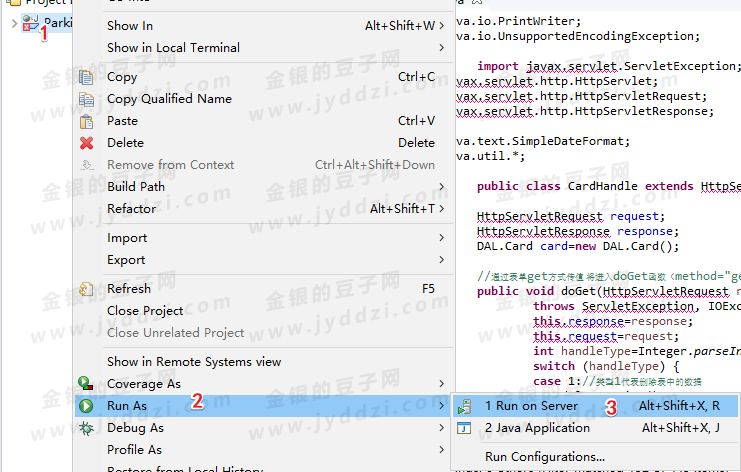
Task: Click the Copy Qualified Name icon
Action: pyautogui.click(x=86, y=99)
